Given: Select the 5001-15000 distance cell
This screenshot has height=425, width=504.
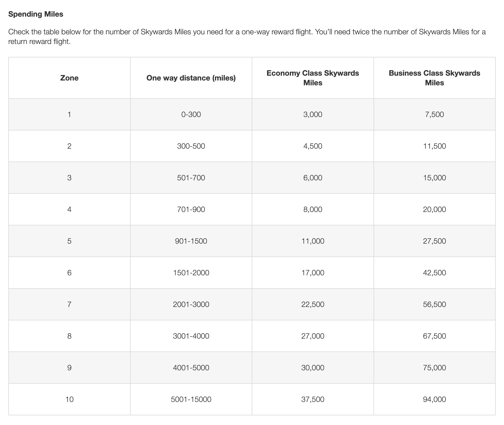Looking at the screenshot, I should 191,399.
